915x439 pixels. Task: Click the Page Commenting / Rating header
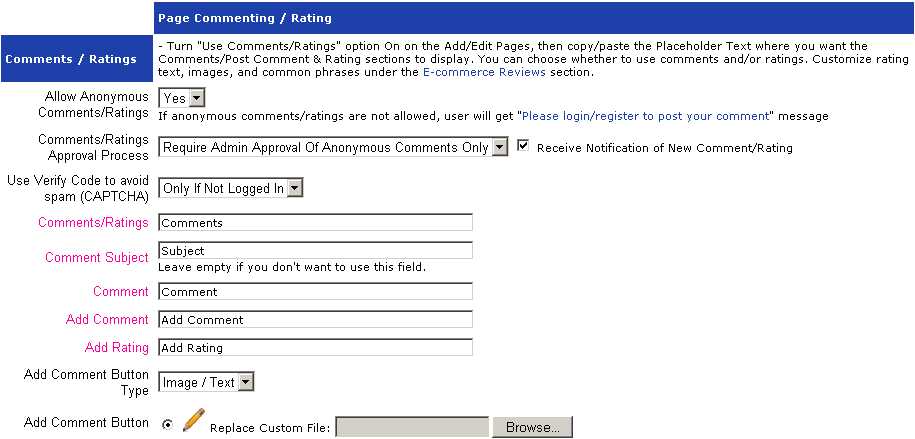pyautogui.click(x=245, y=17)
